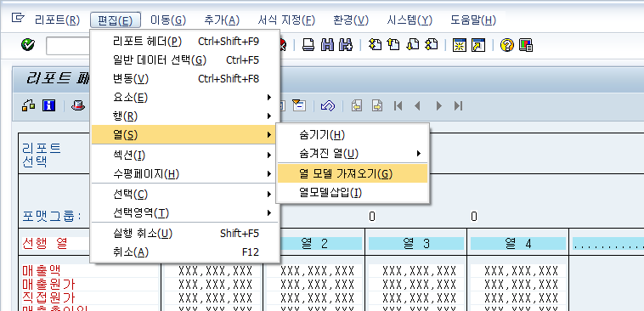Click the blue undo arrow icon
This screenshot has width=644, height=311.
coord(328,105)
